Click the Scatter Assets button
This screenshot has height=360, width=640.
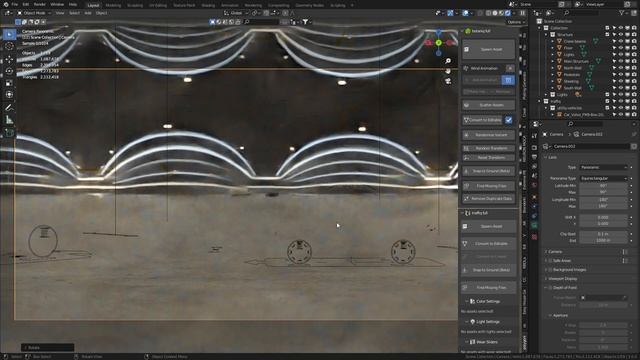point(489,105)
